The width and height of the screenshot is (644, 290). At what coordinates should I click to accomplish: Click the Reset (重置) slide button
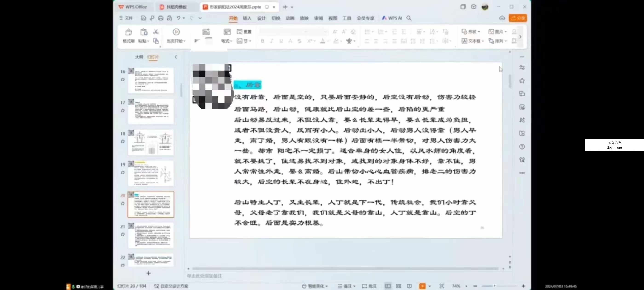tap(244, 32)
